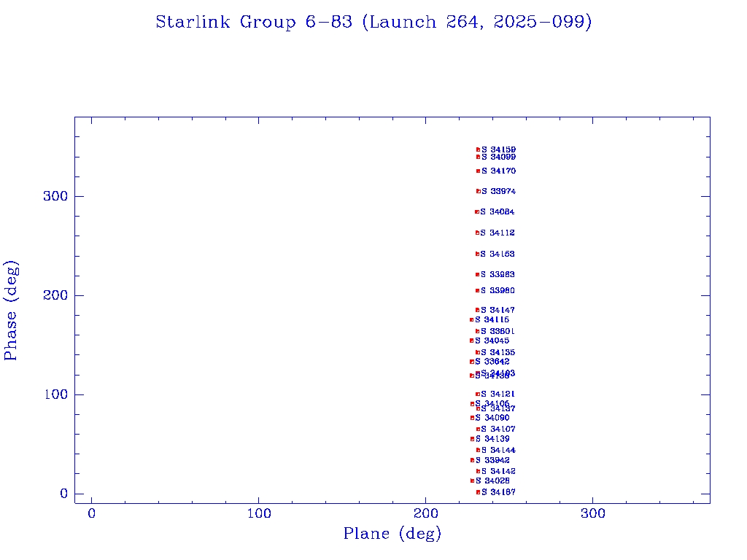Select the red marker for S 34147
This screenshot has width=747, height=560.
click(477, 311)
